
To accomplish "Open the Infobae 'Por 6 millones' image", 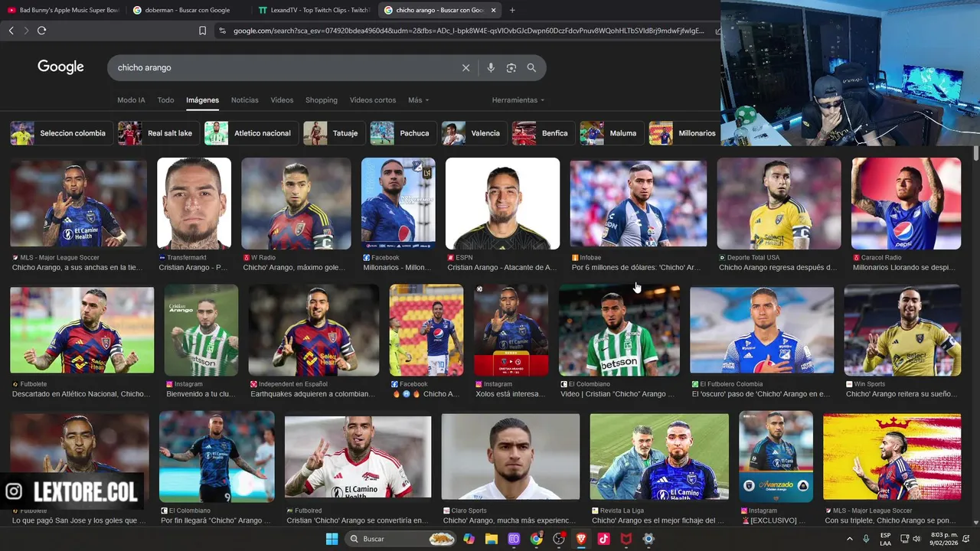I will 639,204.
